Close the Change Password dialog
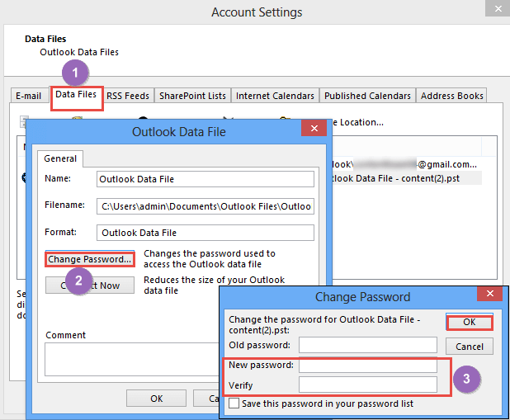Screen dimensions: 510x420 491,295
